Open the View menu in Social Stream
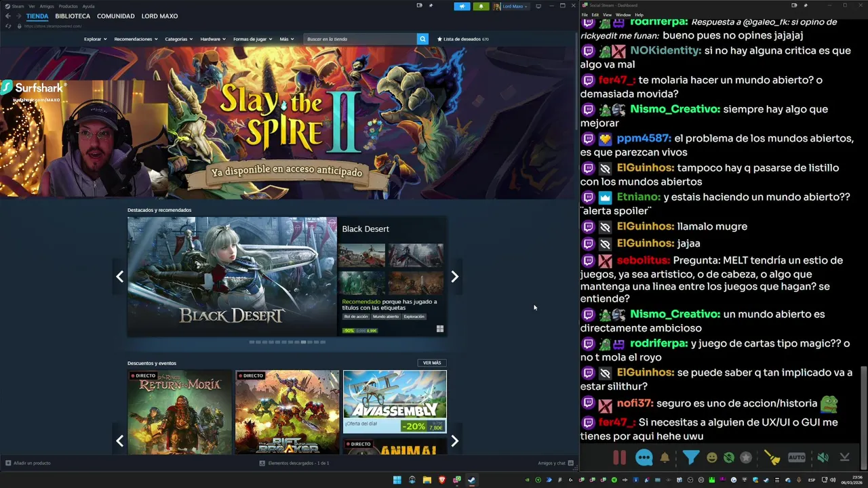This screenshot has height=488, width=868. [607, 14]
